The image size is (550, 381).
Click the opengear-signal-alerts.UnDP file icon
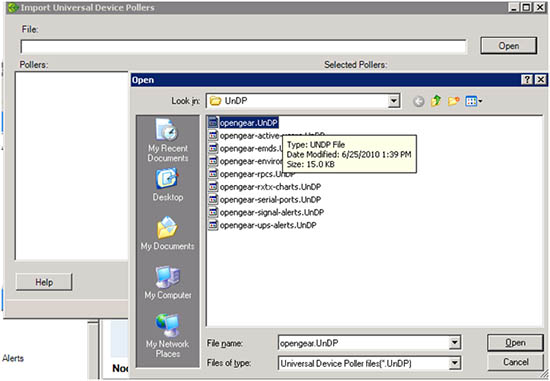(x=213, y=212)
